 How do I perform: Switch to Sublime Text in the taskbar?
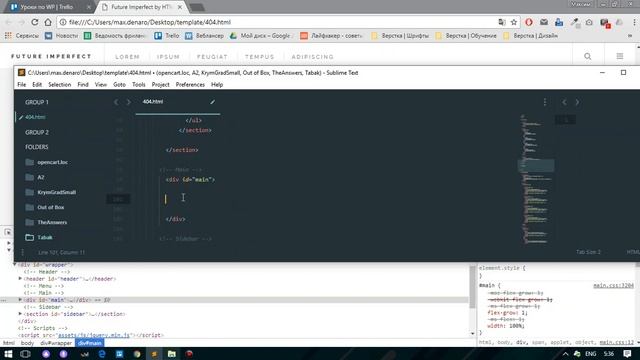pos(154,354)
